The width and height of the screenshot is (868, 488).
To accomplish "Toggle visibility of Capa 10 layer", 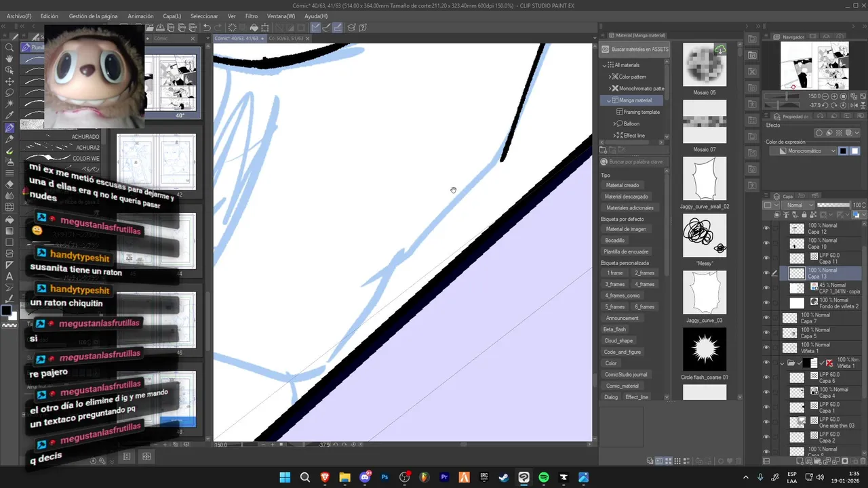I will (x=766, y=243).
